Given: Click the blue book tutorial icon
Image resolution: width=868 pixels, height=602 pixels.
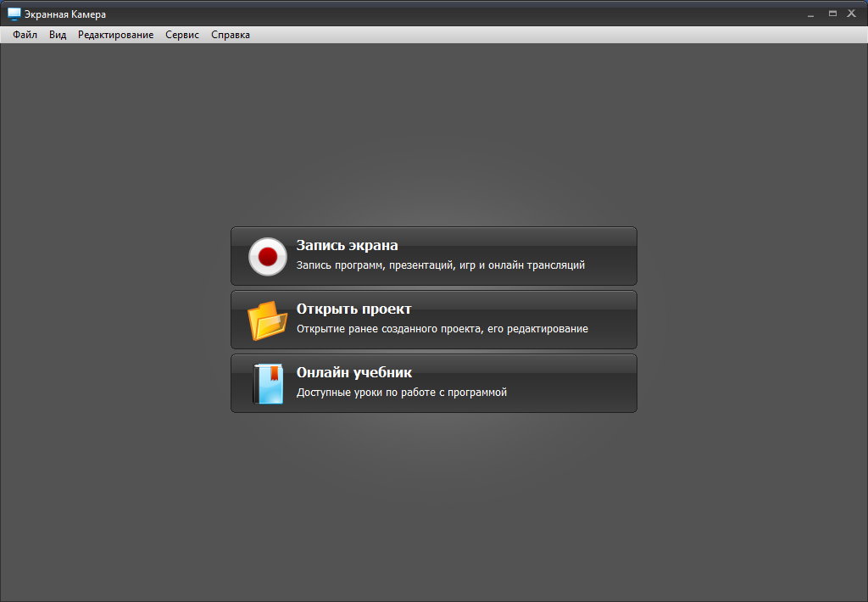Looking at the screenshot, I should click(x=268, y=384).
